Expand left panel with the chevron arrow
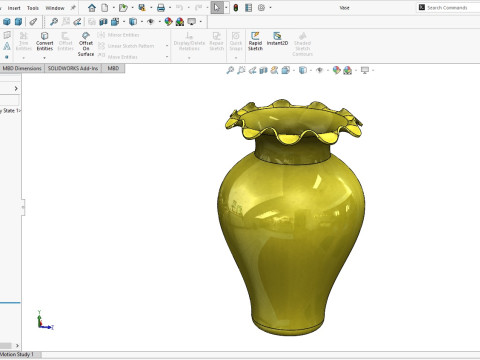Screen dimensions: 480x360 point(16,89)
